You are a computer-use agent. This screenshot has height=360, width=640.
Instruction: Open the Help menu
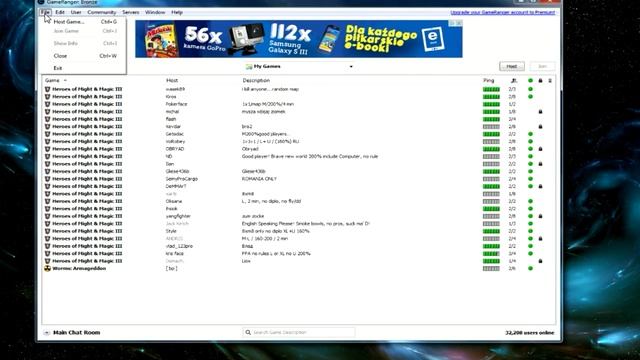(177, 12)
